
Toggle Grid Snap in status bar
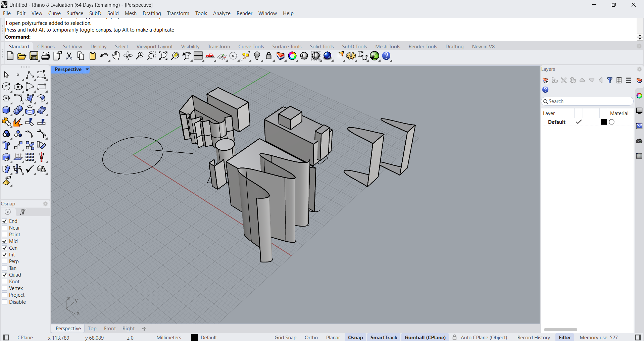(x=285, y=338)
